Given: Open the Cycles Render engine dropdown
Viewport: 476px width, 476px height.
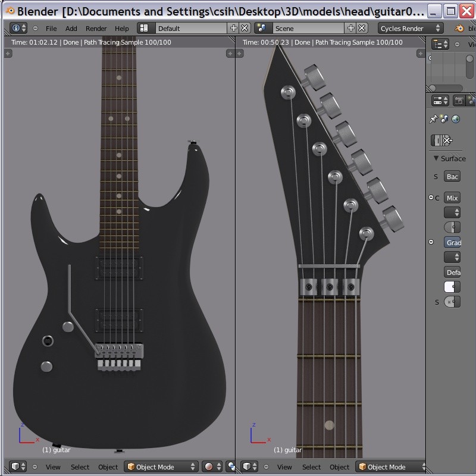Looking at the screenshot, I should click(411, 27).
